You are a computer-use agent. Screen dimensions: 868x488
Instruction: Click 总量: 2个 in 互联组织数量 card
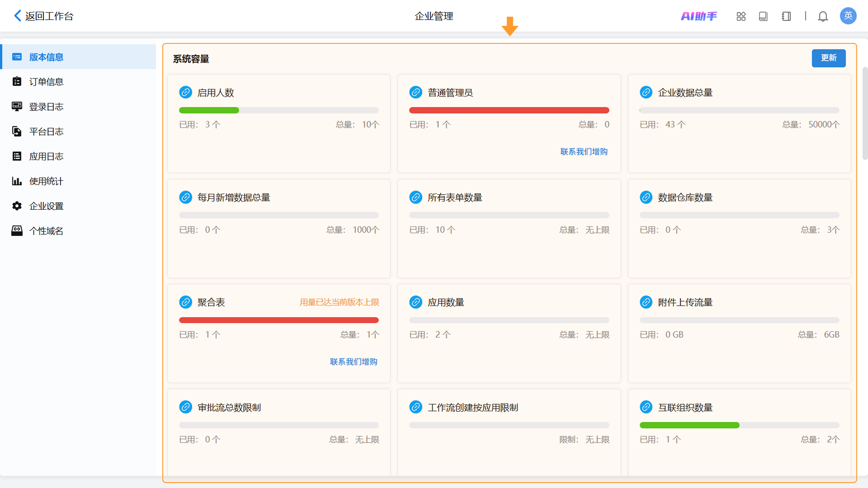[x=820, y=439]
